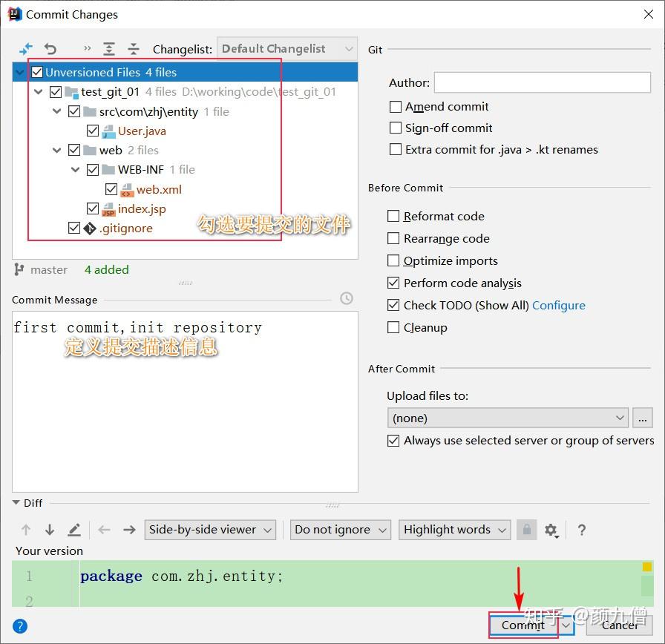
Task: Open commit message history clock icon
Action: pos(347,298)
